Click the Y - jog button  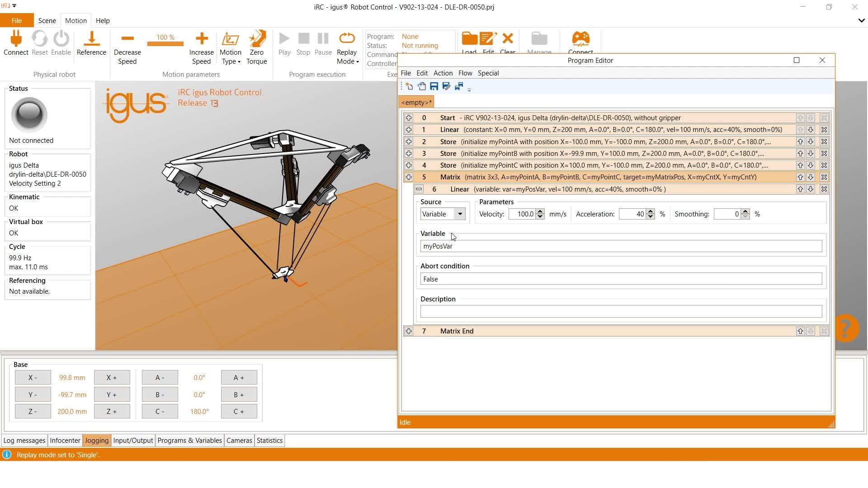pyautogui.click(x=33, y=395)
